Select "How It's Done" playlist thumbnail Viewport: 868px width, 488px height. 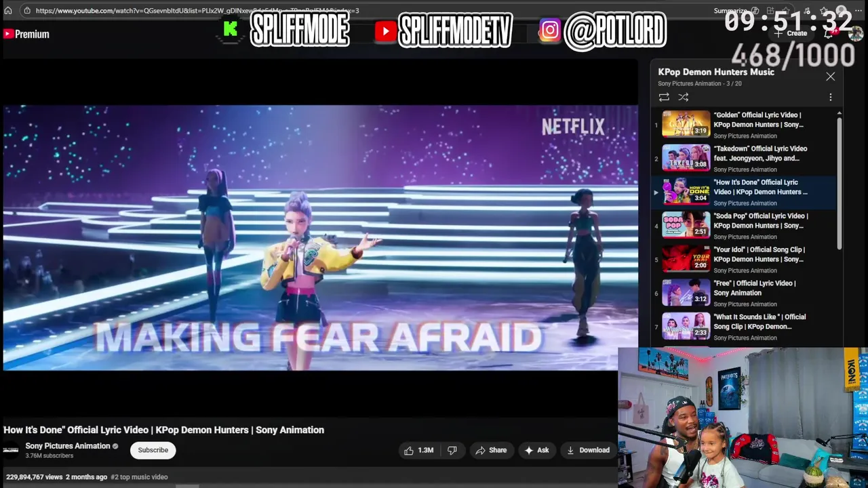(x=686, y=191)
